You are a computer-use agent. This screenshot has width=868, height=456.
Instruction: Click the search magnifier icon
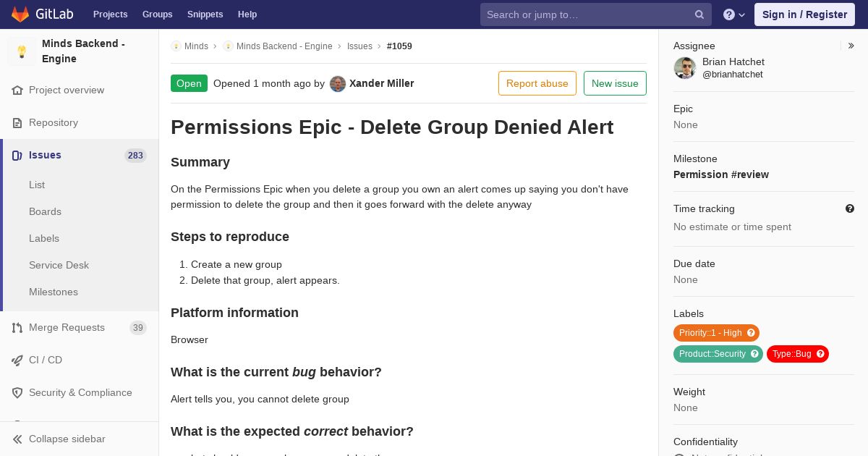tap(699, 14)
